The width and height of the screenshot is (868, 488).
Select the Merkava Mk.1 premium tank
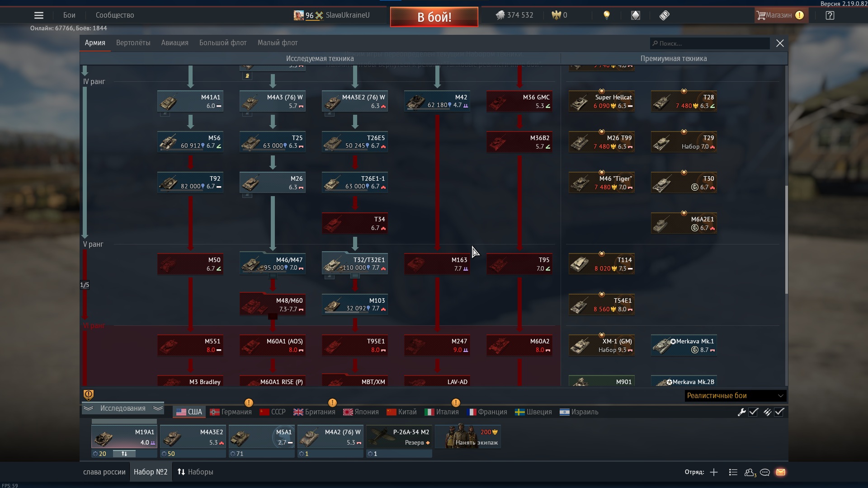[684, 345]
